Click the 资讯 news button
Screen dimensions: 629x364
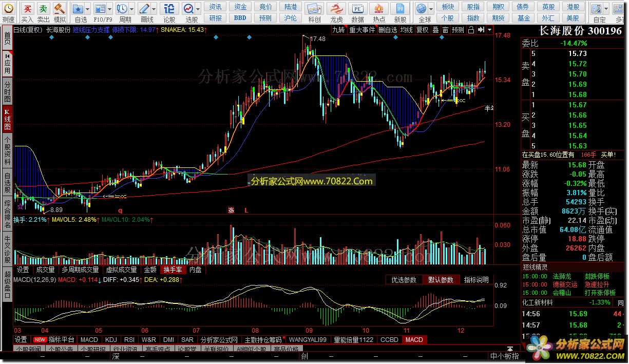click(x=216, y=7)
